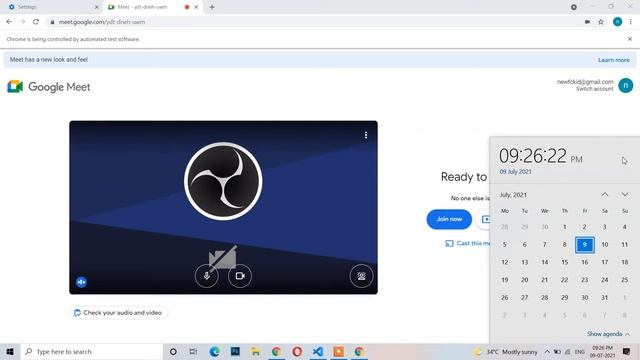Open File Explorer from taskbar

pyautogui.click(x=256, y=351)
